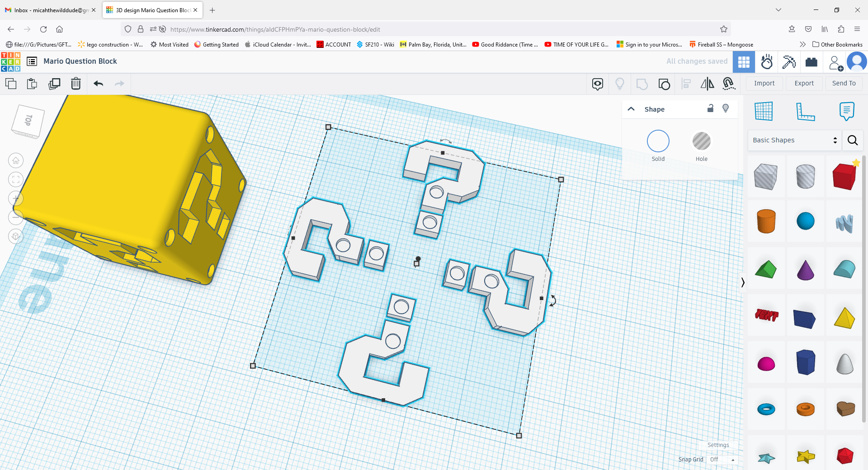
Task: Click the Paste tool icon
Action: (32, 84)
